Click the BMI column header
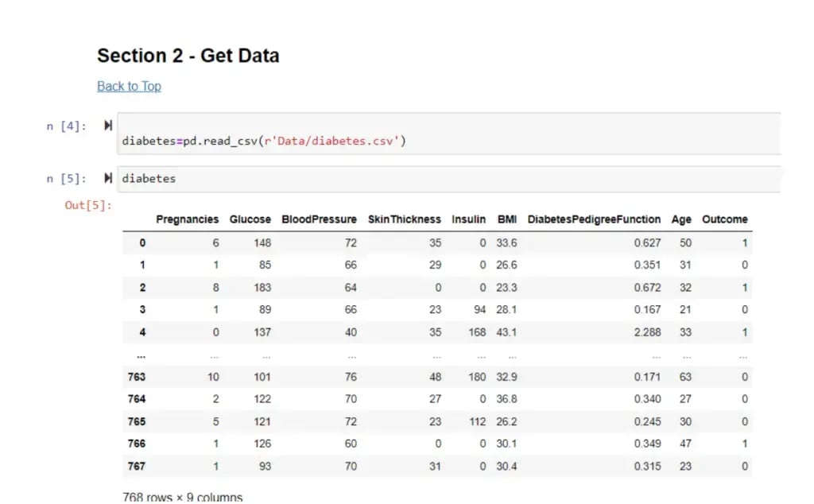The height and width of the screenshot is (504, 814). 506,219
